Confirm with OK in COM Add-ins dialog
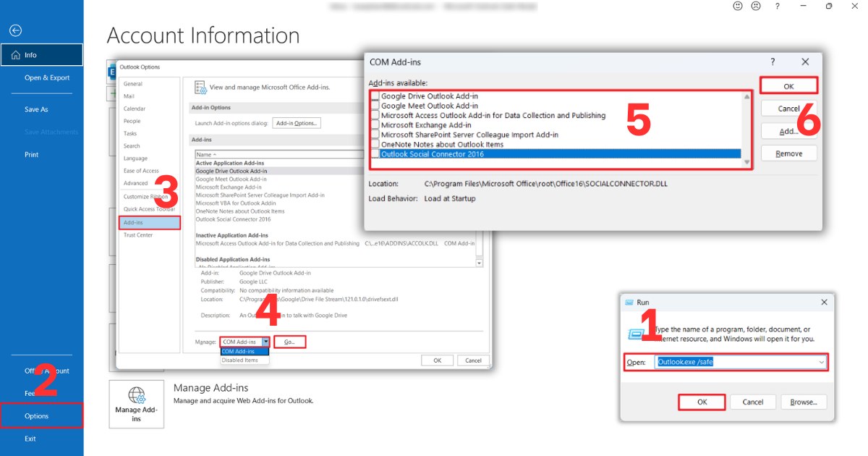This screenshot has height=456, width=868. (x=789, y=85)
